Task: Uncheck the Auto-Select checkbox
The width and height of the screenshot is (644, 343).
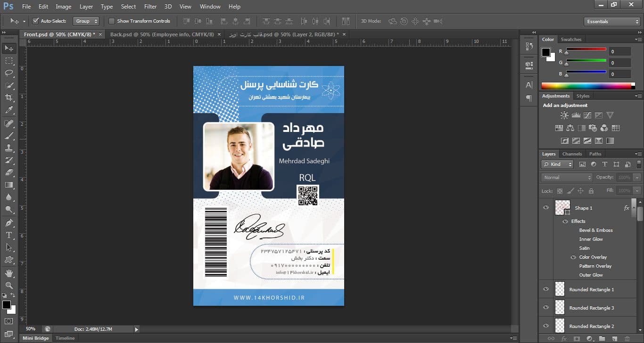Action: tap(35, 21)
